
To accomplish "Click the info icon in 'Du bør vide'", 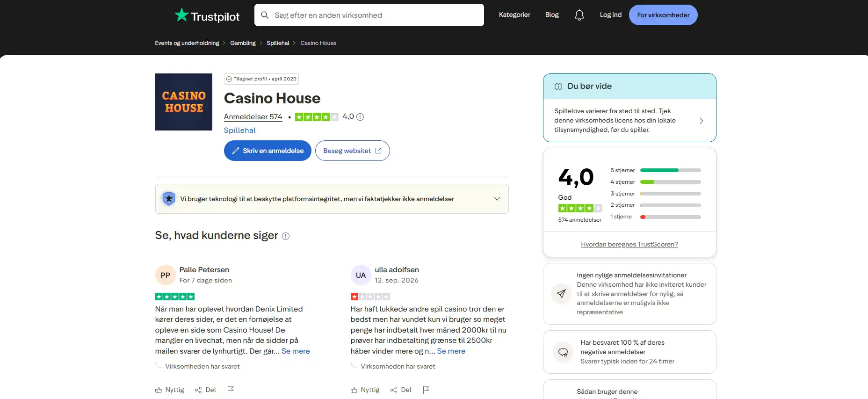I will [558, 87].
